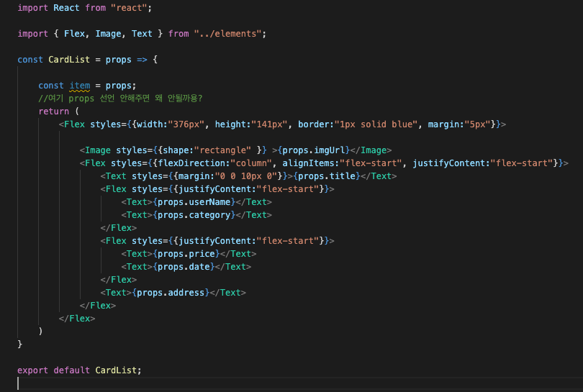This screenshot has width=583, height=392.
Task: Click the props.address expression
Action: tap(171, 293)
